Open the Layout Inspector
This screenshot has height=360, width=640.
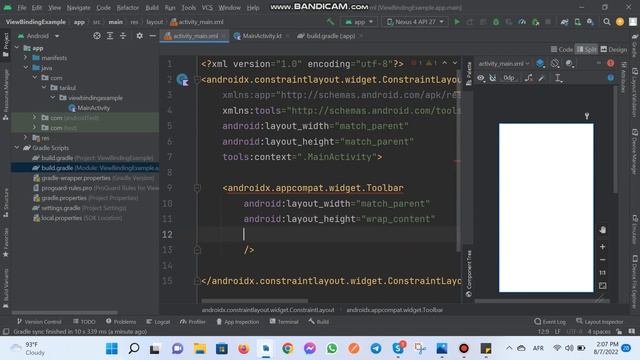[x=600, y=322]
